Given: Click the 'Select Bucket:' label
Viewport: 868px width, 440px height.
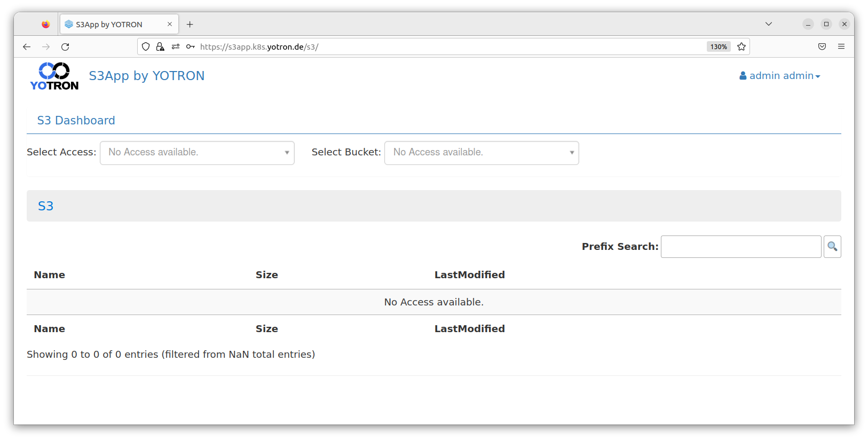Looking at the screenshot, I should click(x=346, y=152).
